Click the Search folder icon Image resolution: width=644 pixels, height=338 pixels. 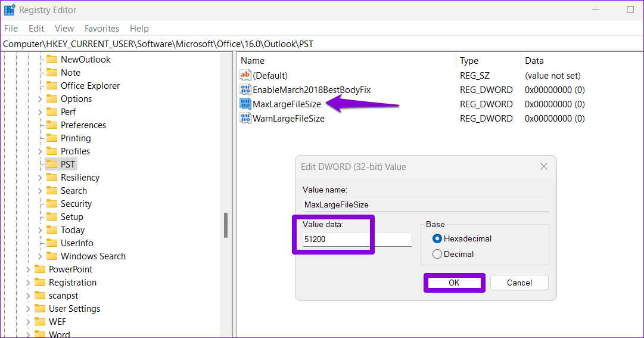52,191
